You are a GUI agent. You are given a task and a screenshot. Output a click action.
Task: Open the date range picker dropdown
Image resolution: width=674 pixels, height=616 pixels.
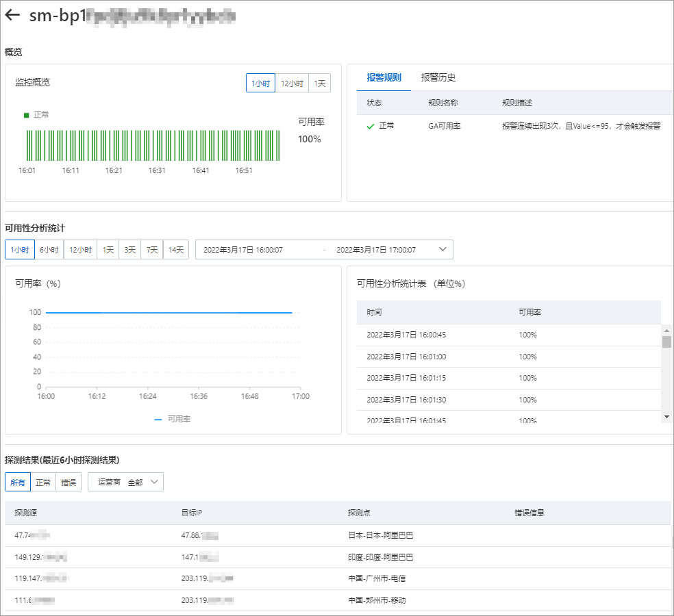442,250
